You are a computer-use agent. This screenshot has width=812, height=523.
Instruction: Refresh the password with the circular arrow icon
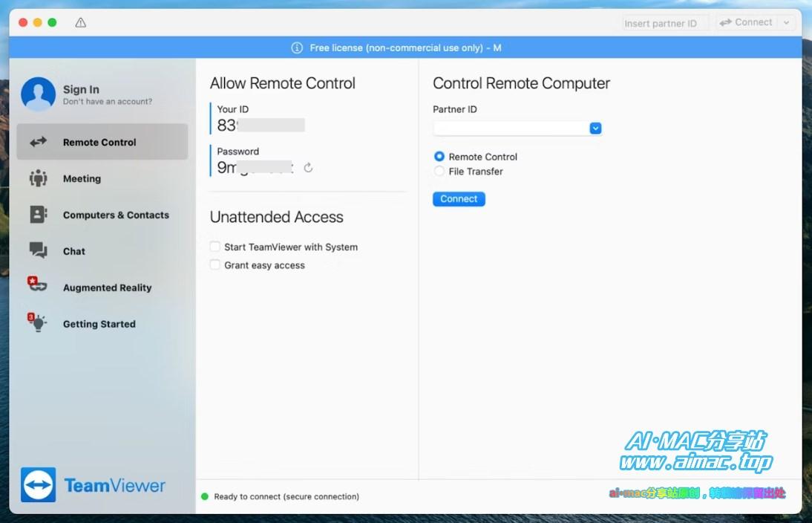308,167
